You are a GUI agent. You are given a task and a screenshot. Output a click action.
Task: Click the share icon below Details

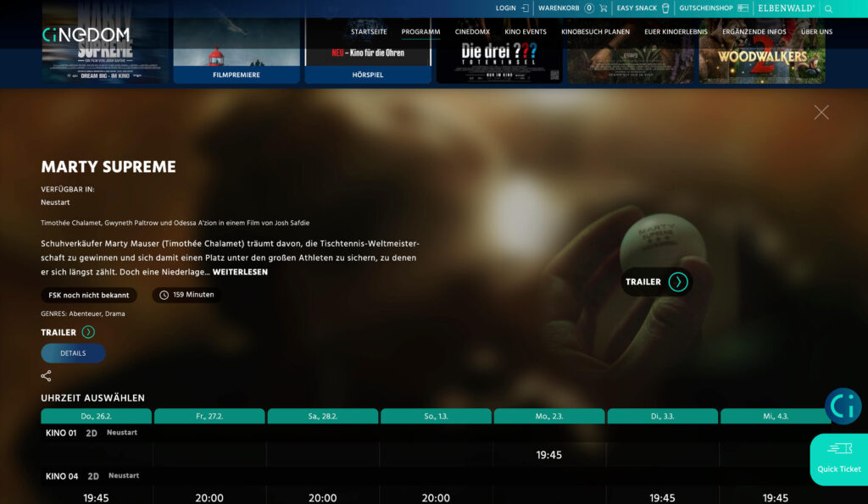coord(47,376)
